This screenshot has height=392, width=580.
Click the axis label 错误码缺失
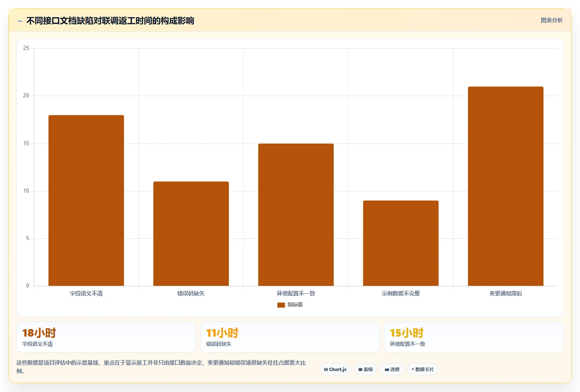coord(191,293)
